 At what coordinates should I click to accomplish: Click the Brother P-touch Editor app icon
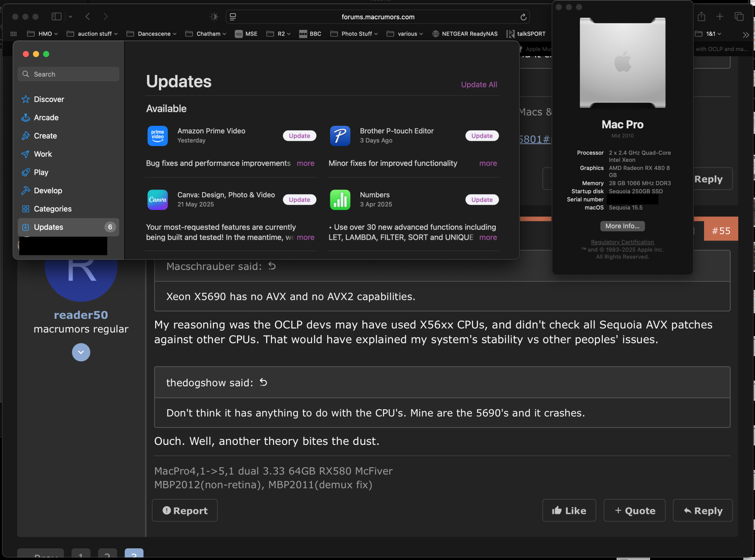pyautogui.click(x=340, y=136)
